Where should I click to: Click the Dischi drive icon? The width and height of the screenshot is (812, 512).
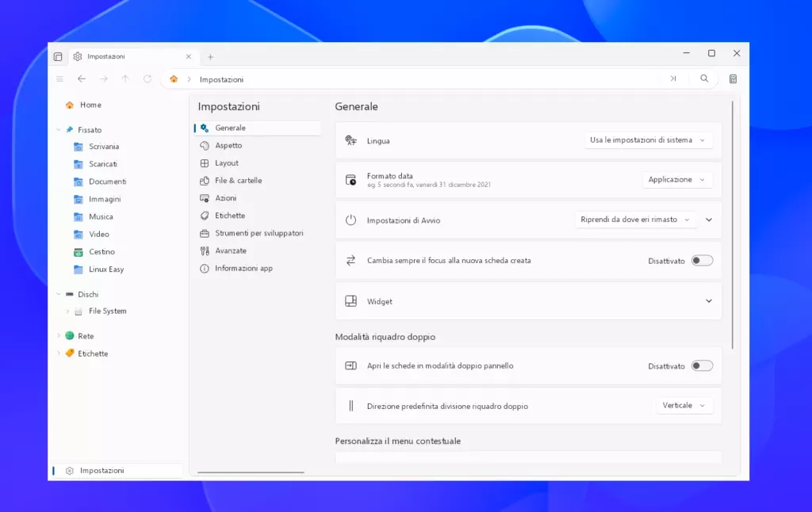coord(70,294)
